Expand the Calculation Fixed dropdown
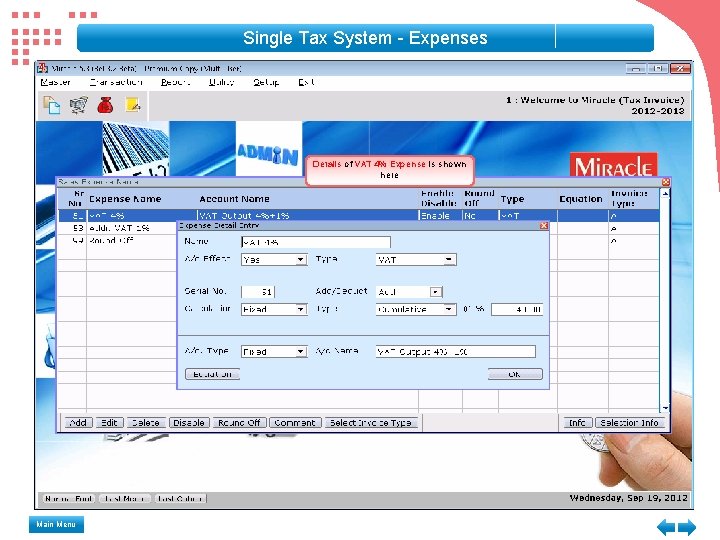The width and height of the screenshot is (720, 540). 300,309
